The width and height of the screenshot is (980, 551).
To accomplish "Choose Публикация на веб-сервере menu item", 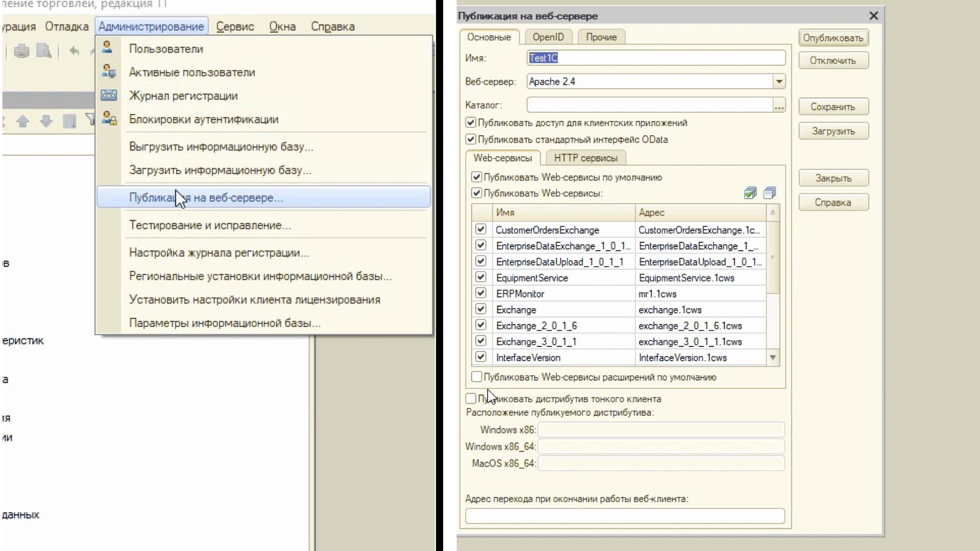I will pos(264,197).
